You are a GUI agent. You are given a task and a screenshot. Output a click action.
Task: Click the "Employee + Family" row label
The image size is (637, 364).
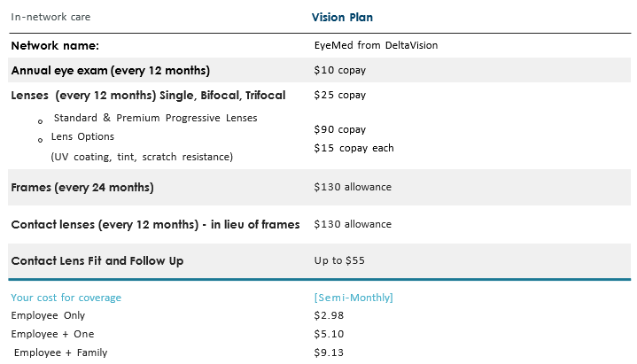60,352
